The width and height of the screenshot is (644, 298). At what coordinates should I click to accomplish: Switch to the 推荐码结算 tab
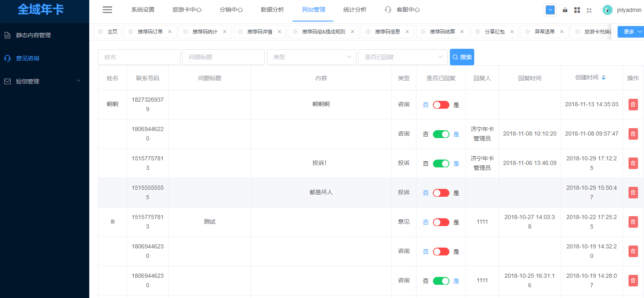pyautogui.click(x=442, y=32)
